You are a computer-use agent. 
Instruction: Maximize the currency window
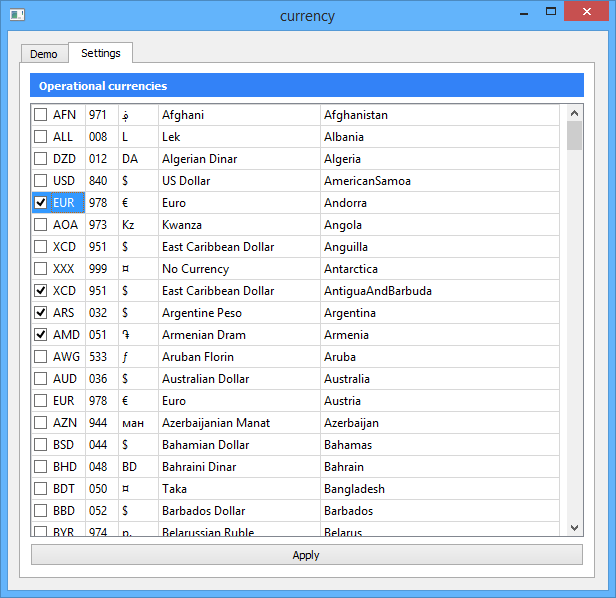tap(551, 11)
